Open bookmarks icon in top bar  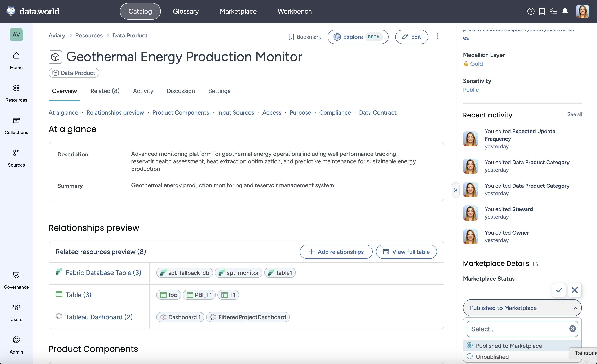tap(542, 11)
